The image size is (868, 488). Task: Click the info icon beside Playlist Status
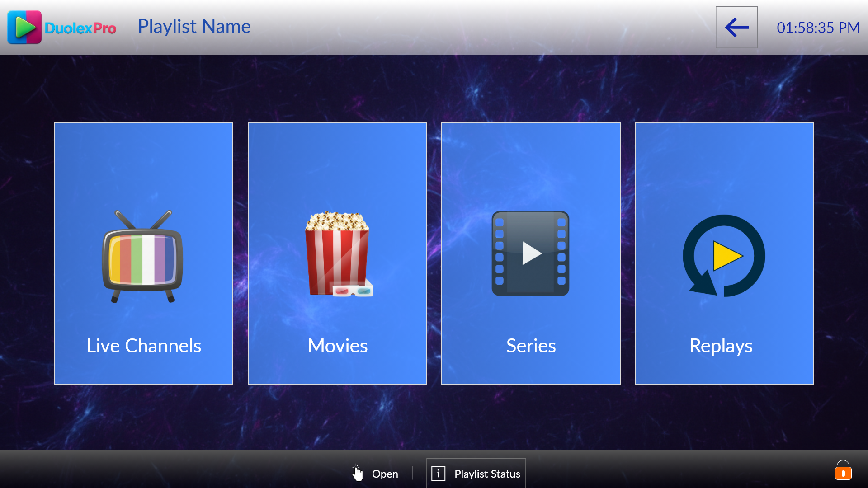(438, 473)
